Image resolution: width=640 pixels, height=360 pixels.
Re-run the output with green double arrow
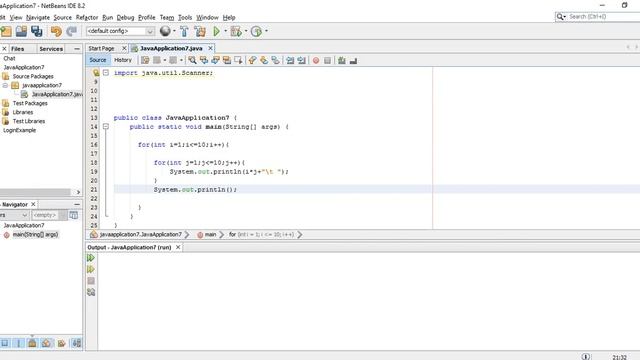click(91, 258)
